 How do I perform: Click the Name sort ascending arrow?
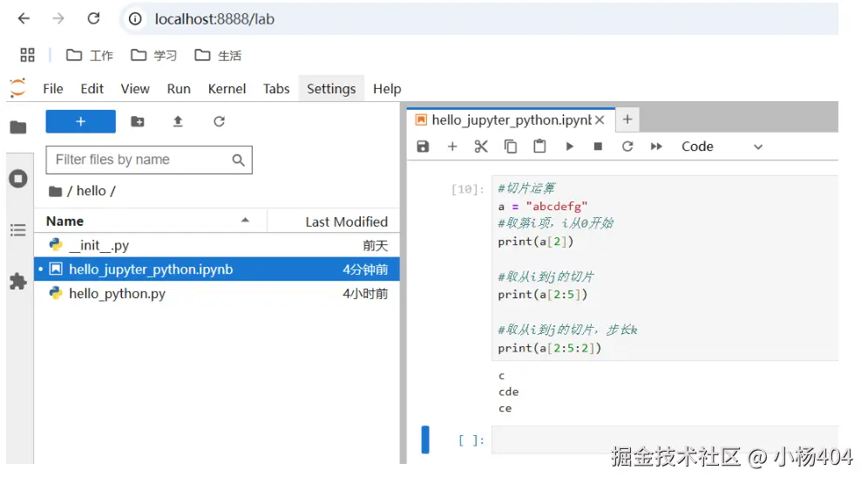pos(245,221)
